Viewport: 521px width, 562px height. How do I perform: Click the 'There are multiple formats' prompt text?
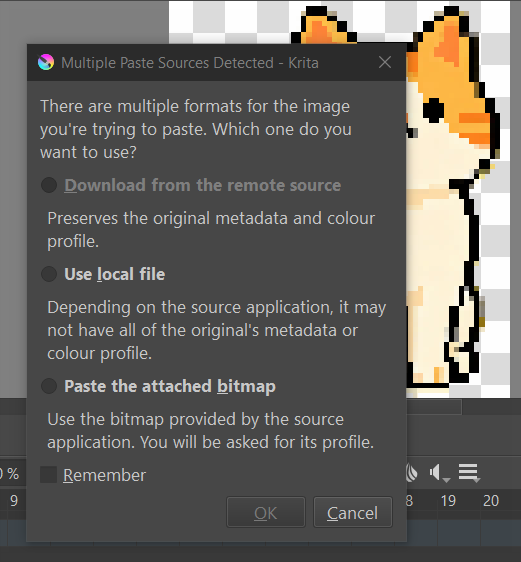pyautogui.click(x=196, y=129)
